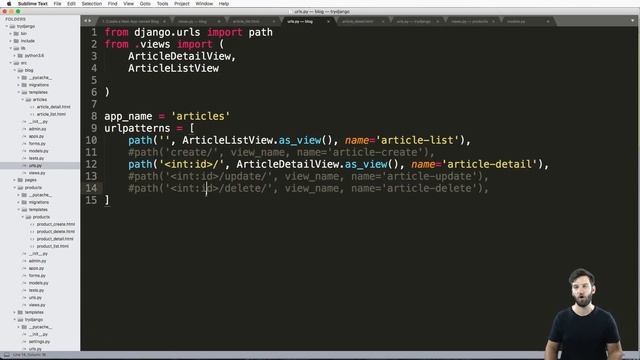Open the Apple menu
The height and width of the screenshot is (360, 640).
[9, 4]
